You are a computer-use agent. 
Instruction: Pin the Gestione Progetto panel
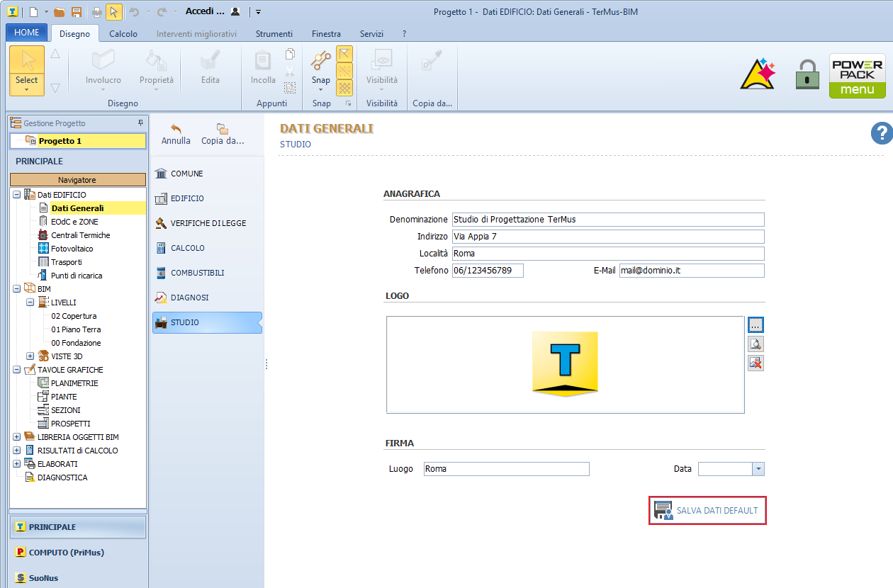coord(140,123)
